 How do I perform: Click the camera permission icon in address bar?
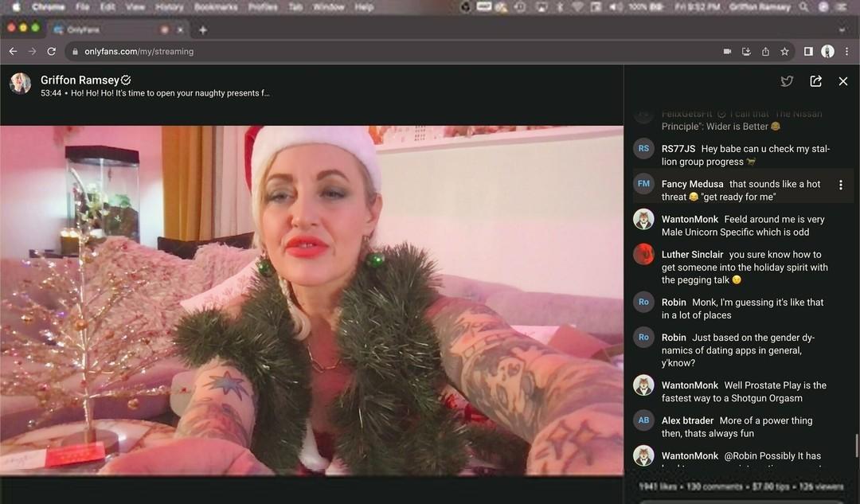tap(727, 51)
